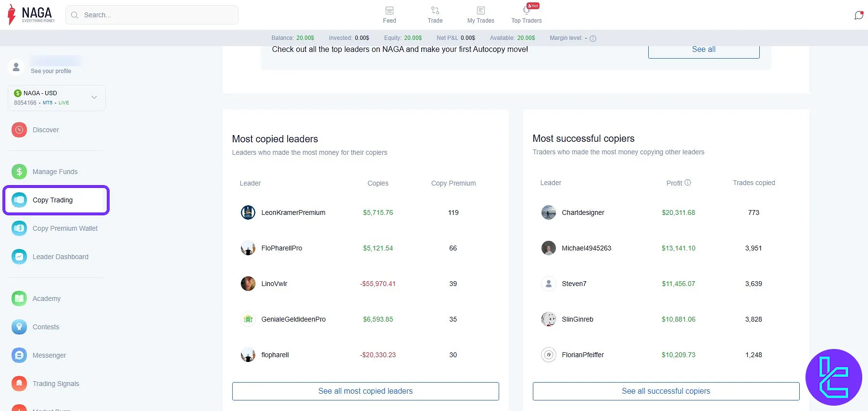This screenshot has width=868, height=411.
Task: Click the Copy Premium column header
Action: click(453, 183)
